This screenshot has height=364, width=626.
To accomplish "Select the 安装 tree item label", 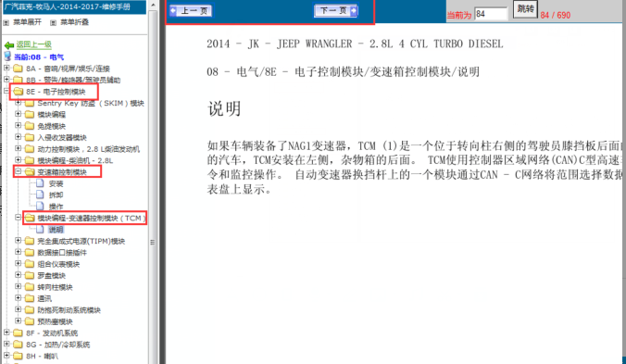I will 56,183.
